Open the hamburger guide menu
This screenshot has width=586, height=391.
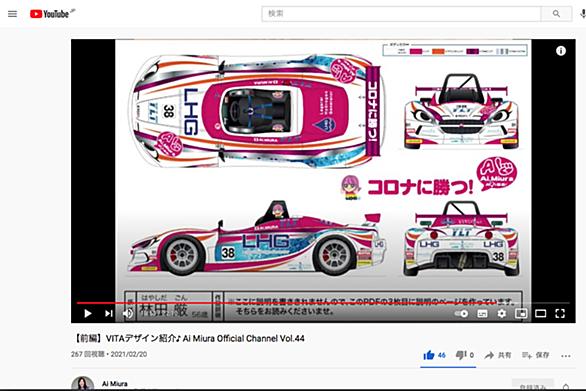(x=12, y=14)
